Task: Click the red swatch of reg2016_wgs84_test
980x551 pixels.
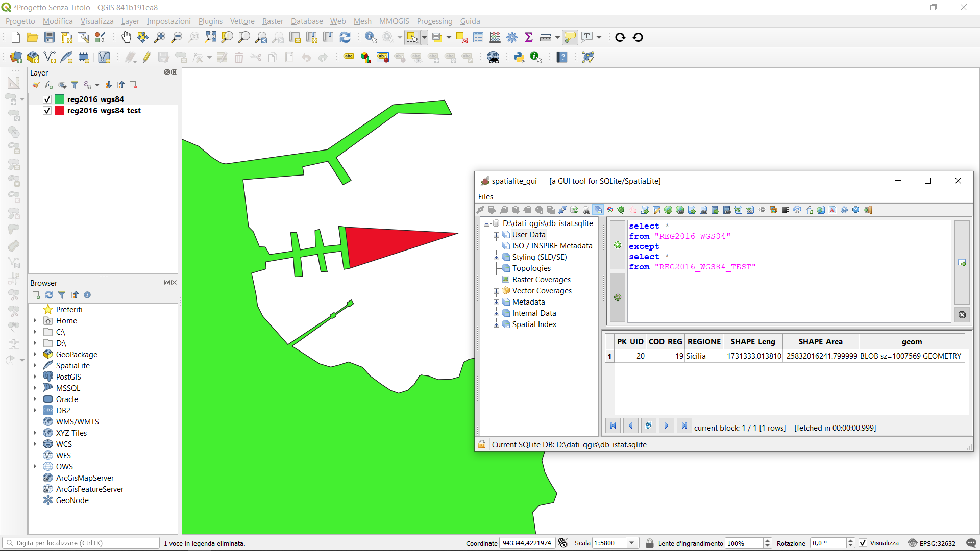Action: [x=60, y=111]
